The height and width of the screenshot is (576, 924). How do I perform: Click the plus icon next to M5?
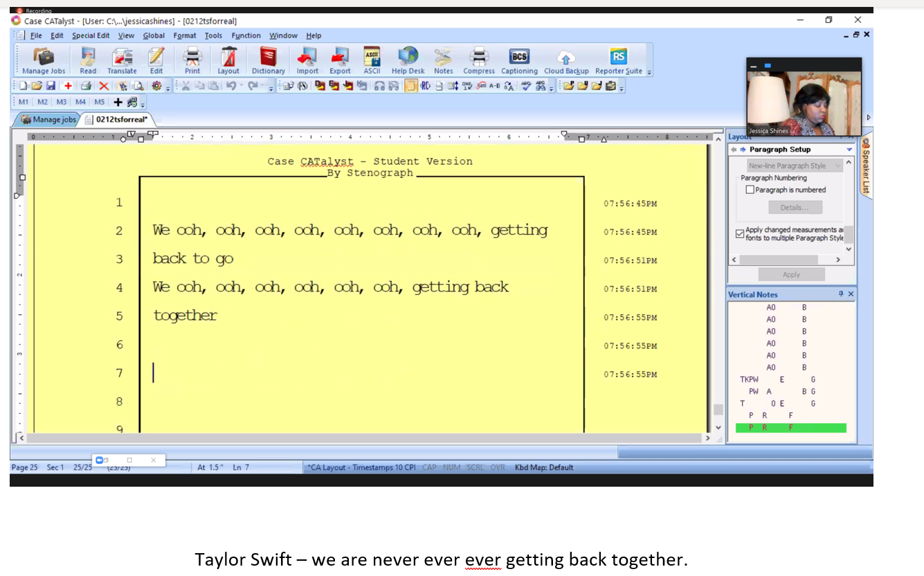tap(118, 102)
